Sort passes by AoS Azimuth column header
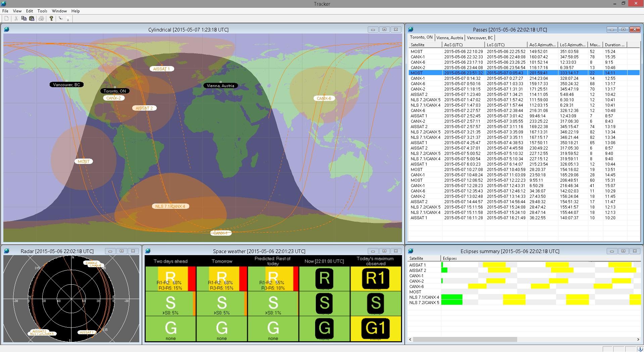This screenshot has height=352, width=644. pos(542,45)
